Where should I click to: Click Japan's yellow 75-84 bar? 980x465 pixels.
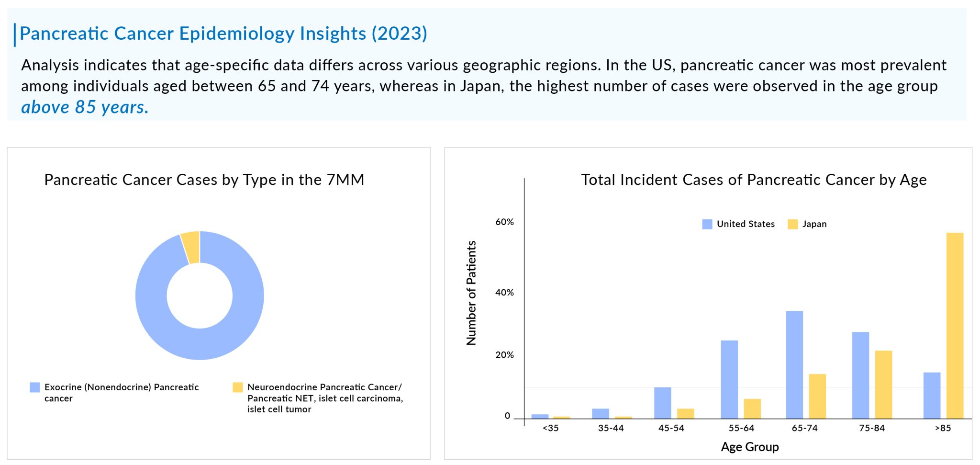(883, 385)
